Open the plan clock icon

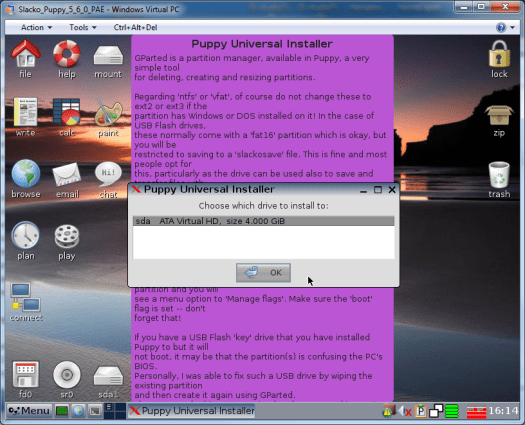[x=25, y=235]
